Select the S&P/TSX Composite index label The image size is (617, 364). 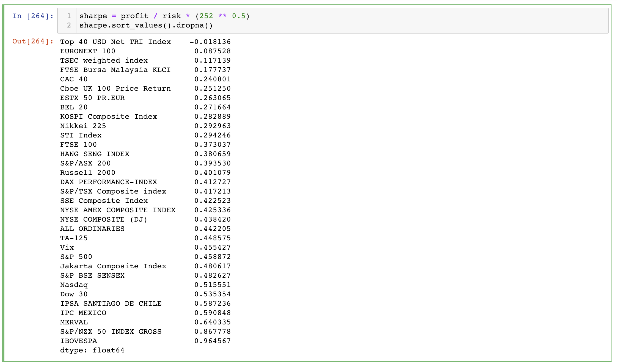[x=113, y=191]
